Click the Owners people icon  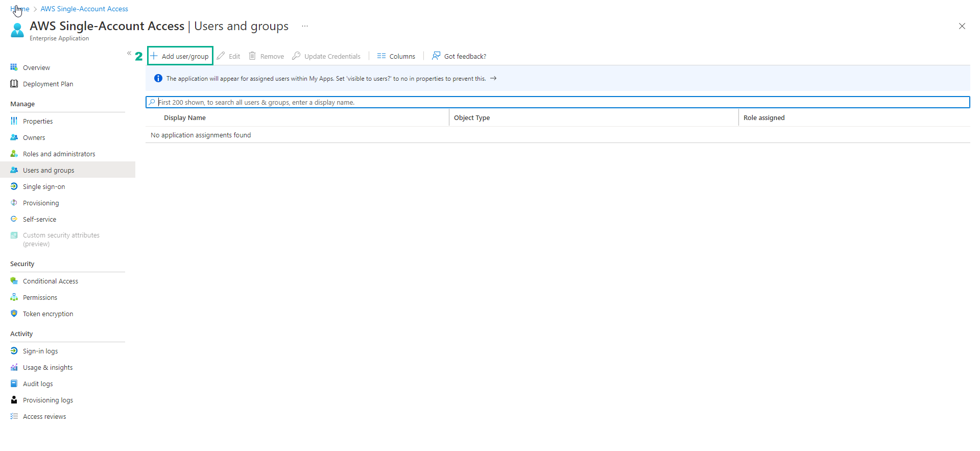click(x=14, y=137)
